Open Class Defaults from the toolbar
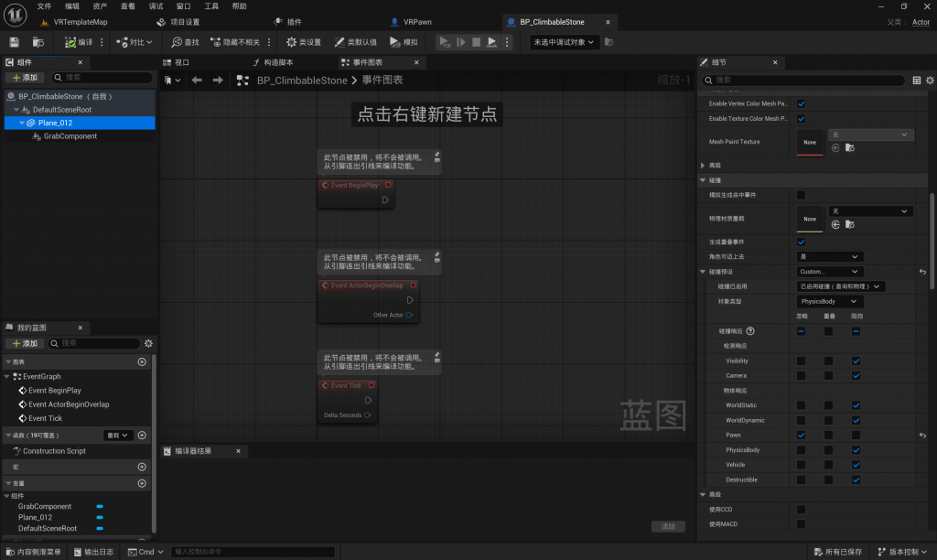This screenshot has height=560, width=937. [356, 42]
